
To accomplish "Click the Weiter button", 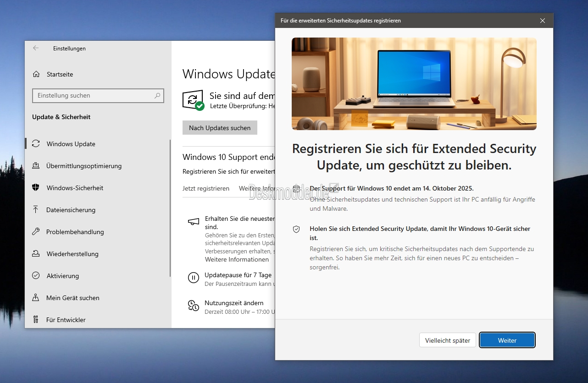I will [507, 340].
